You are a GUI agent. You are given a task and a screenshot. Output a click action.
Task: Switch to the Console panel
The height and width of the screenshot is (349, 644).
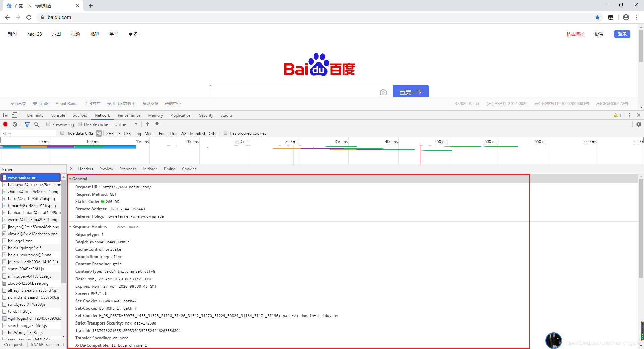pyautogui.click(x=58, y=115)
